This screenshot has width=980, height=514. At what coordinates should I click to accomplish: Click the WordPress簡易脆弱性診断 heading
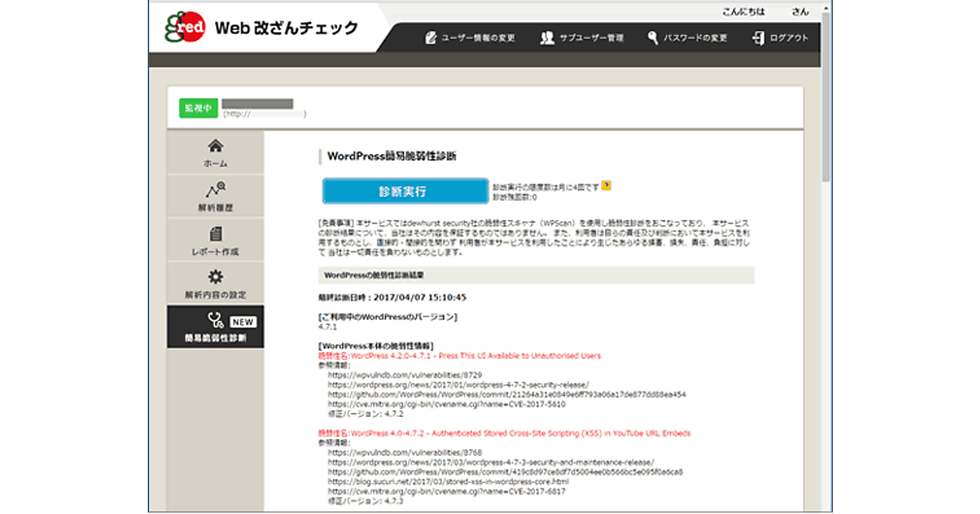click(392, 156)
